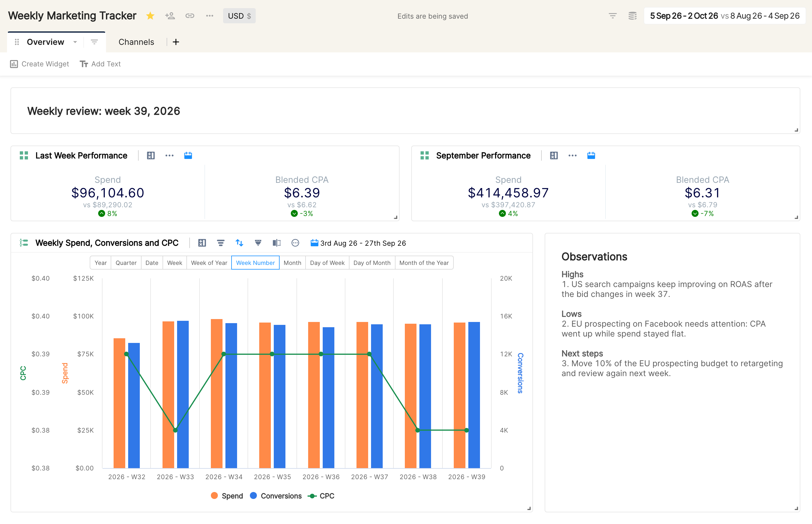The image size is (812, 524).
Task: Click the sort arrows icon in chart toolbar
Action: pos(240,242)
